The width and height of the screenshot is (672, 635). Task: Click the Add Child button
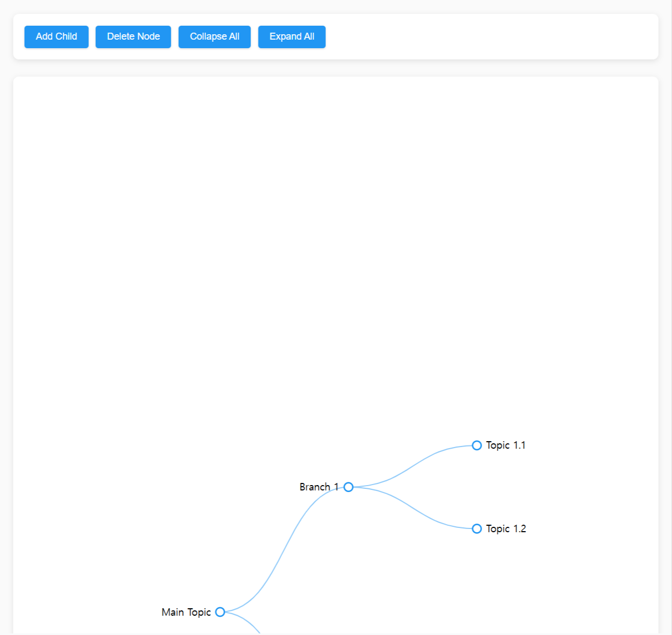click(56, 37)
